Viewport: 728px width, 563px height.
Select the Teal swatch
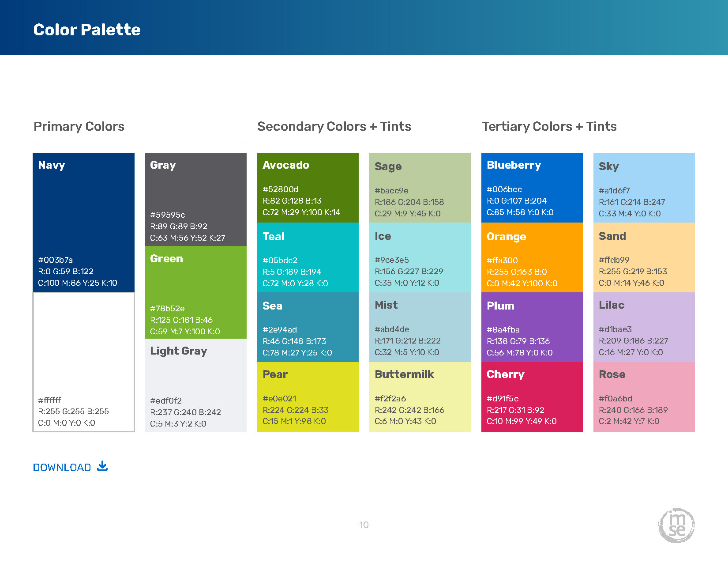pos(308,257)
